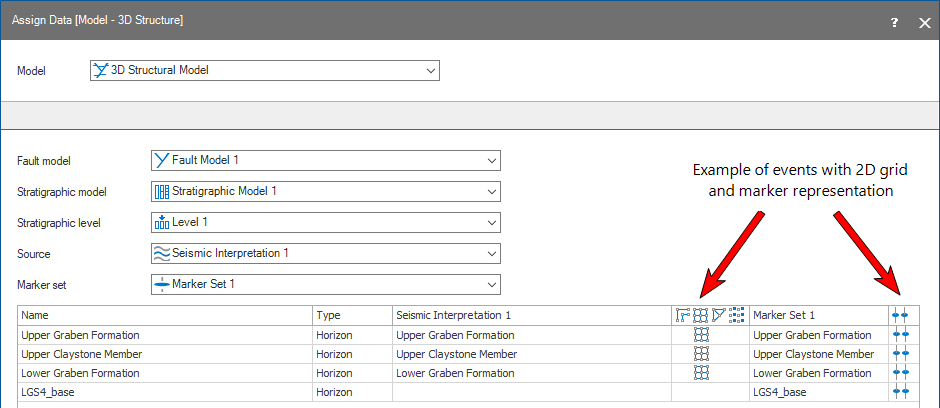Open the Stratigraphic model dropdown

click(490, 192)
